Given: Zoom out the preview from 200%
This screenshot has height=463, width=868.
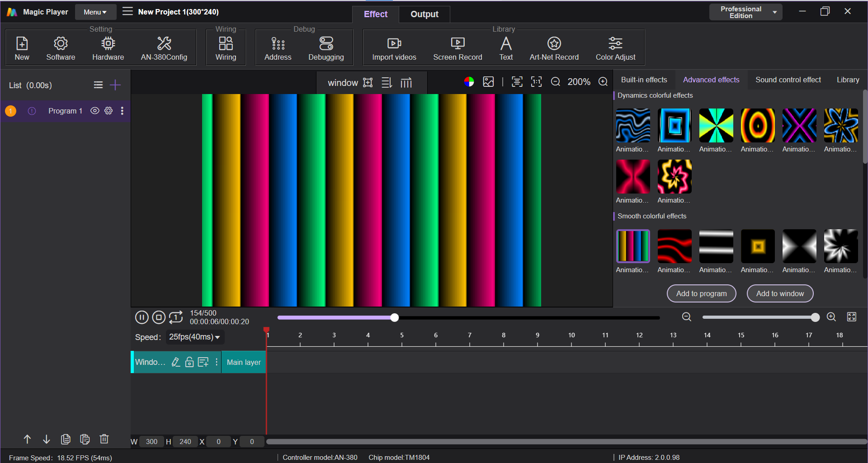Looking at the screenshot, I should [x=556, y=82].
